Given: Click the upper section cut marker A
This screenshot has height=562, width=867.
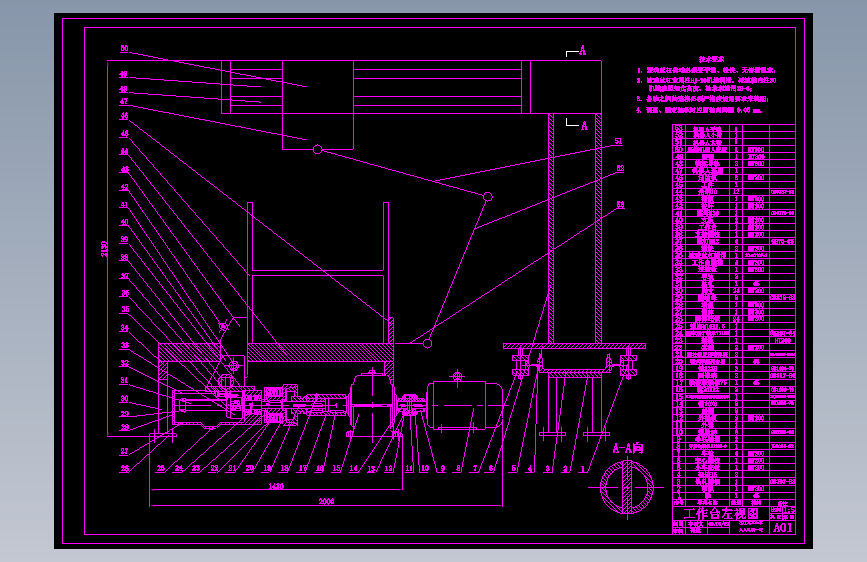Looking at the screenshot, I should pyautogui.click(x=582, y=51).
